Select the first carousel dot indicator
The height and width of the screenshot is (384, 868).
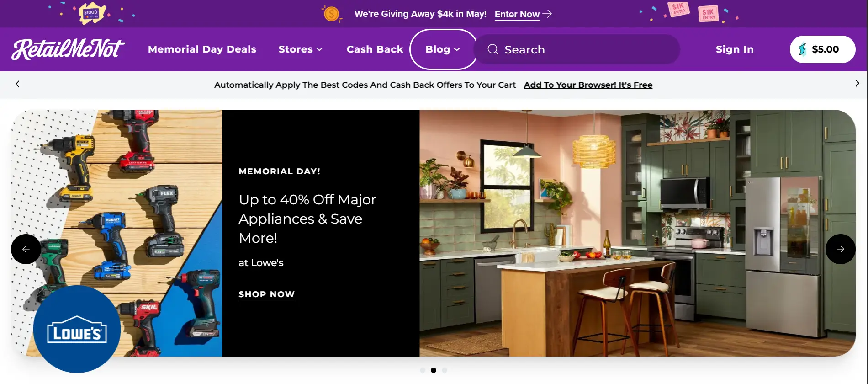click(x=423, y=370)
